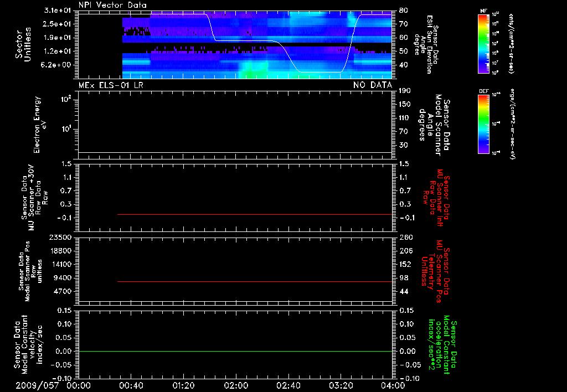
Task: Click the '00:00' time tick label
Action: pos(79,385)
